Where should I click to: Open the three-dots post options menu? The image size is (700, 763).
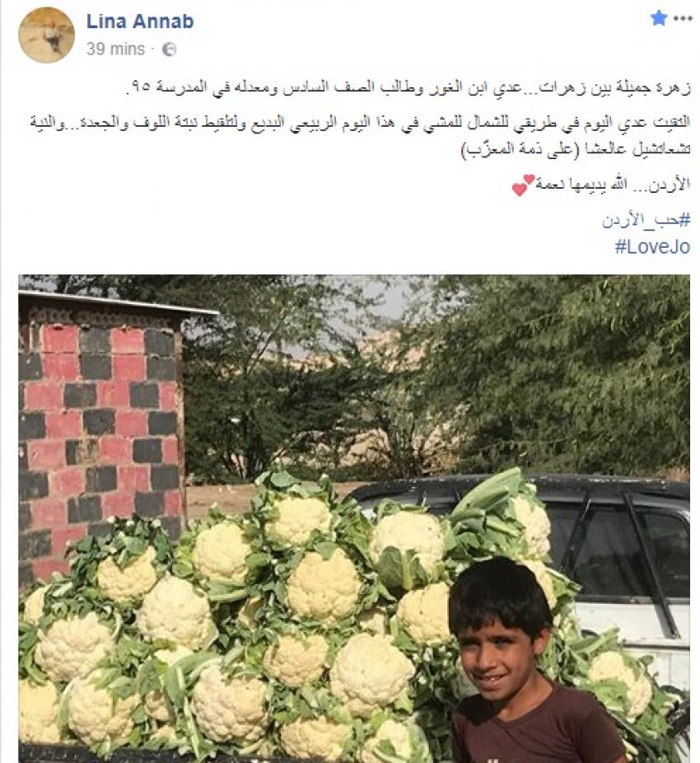pyautogui.click(x=683, y=19)
